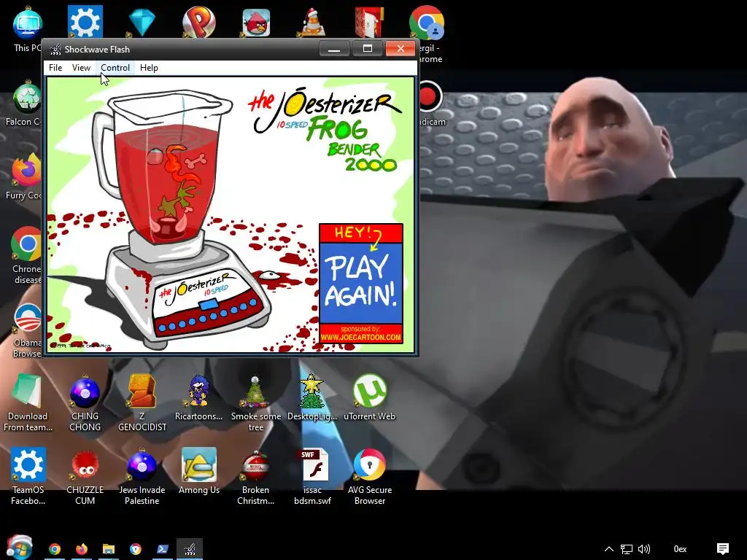Open the File menu in Shockwave Flash
Image resolution: width=747 pixels, height=560 pixels.
pos(55,68)
